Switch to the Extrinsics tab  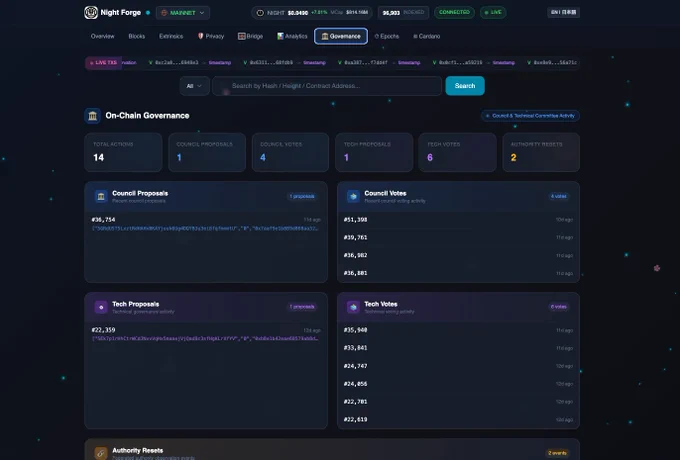(x=171, y=36)
